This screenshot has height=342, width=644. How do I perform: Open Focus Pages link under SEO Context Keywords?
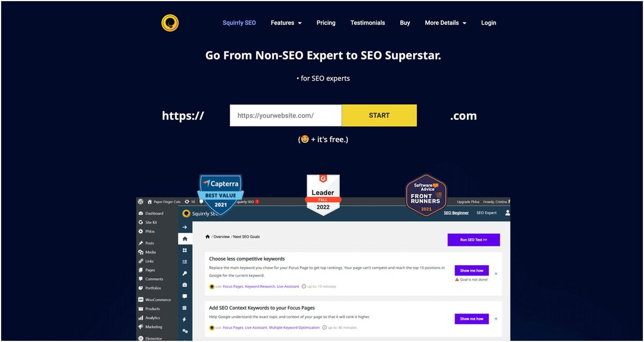(233, 328)
